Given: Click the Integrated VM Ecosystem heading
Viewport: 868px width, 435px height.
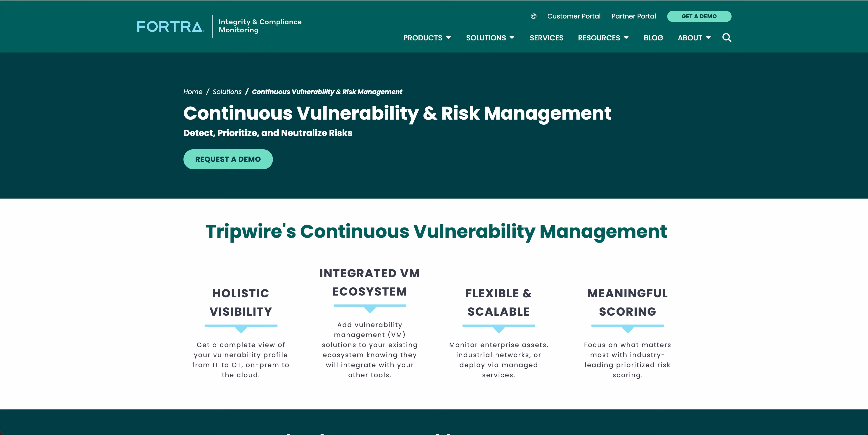Looking at the screenshot, I should 370,282.
